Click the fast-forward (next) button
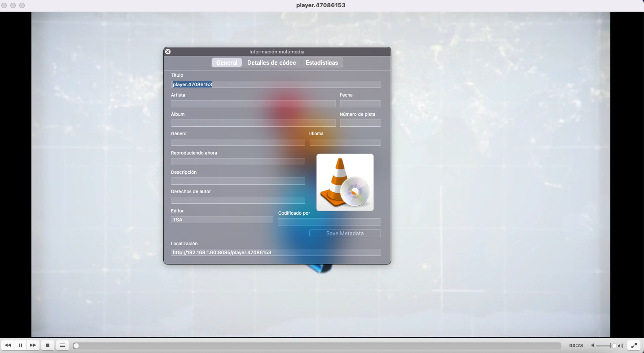 pos(33,345)
